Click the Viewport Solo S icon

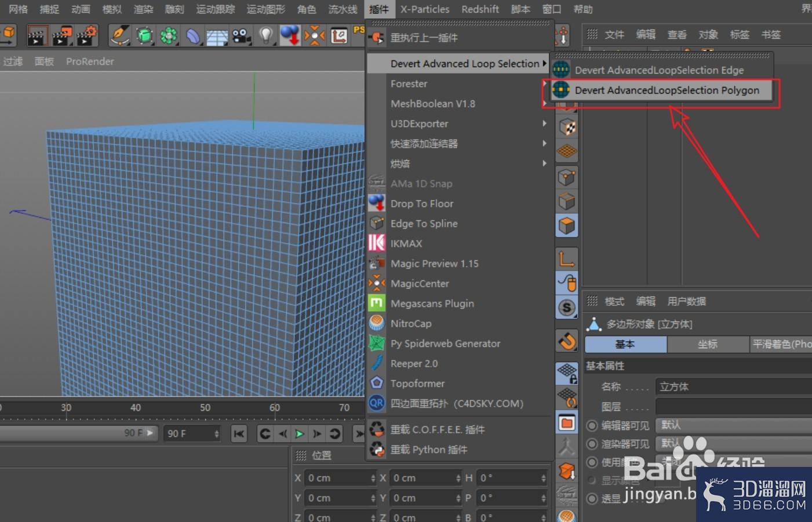[x=567, y=307]
